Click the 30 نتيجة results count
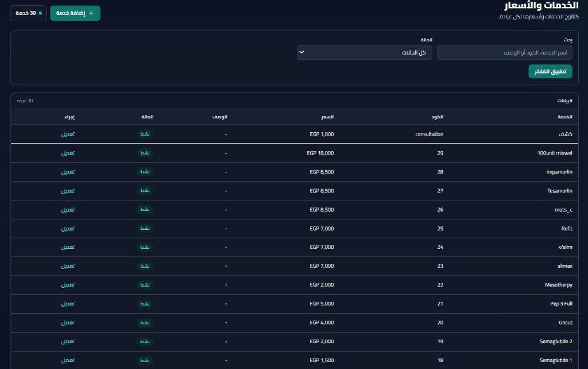This screenshot has height=369, width=588. (25, 101)
